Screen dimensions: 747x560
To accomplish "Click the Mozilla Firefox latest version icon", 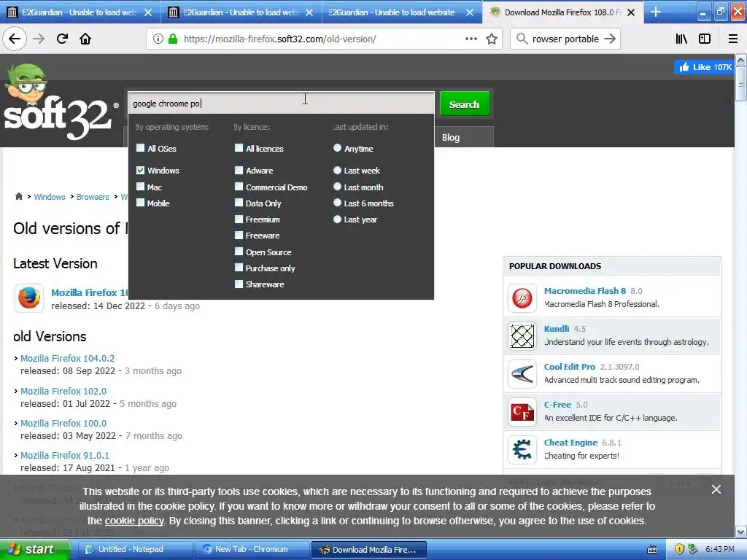I will 29,298.
